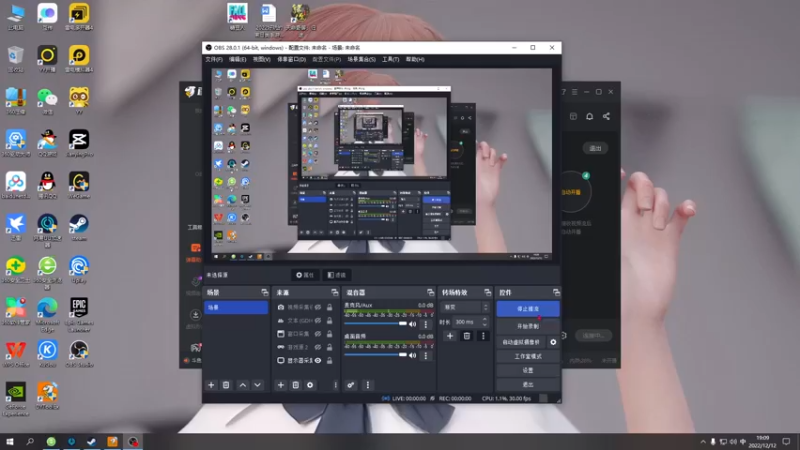The image size is (800, 450).
Task: Float the Sources (来源) dock panel
Action: tap(335, 292)
